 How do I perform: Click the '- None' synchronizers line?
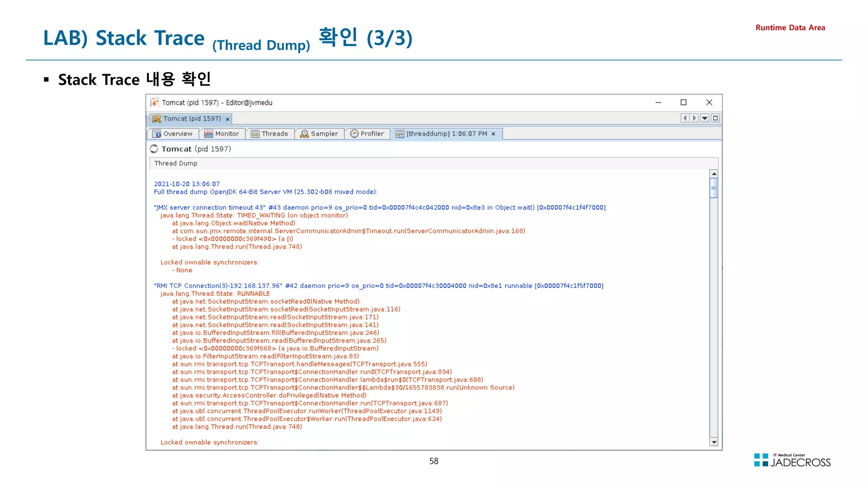(x=182, y=270)
